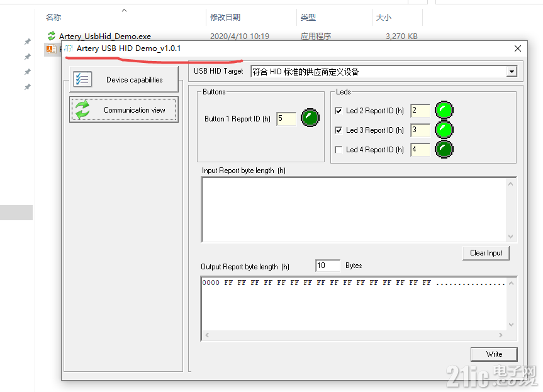Sort files by the 名称 column header
Viewport: 543px width, 392px height.
point(53,18)
